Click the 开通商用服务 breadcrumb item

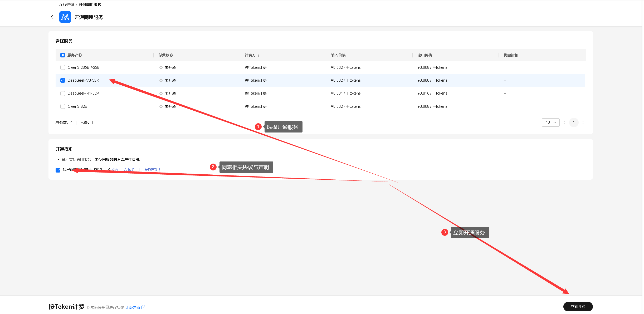pos(90,5)
